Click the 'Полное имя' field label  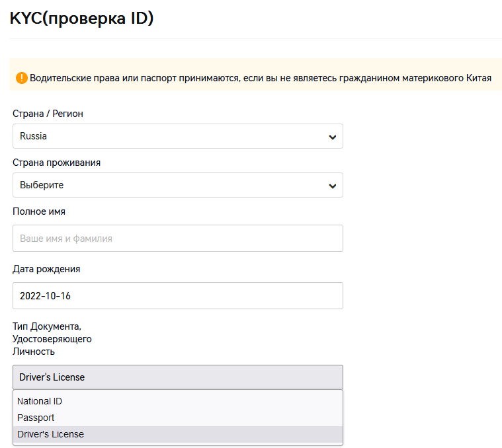point(38,211)
